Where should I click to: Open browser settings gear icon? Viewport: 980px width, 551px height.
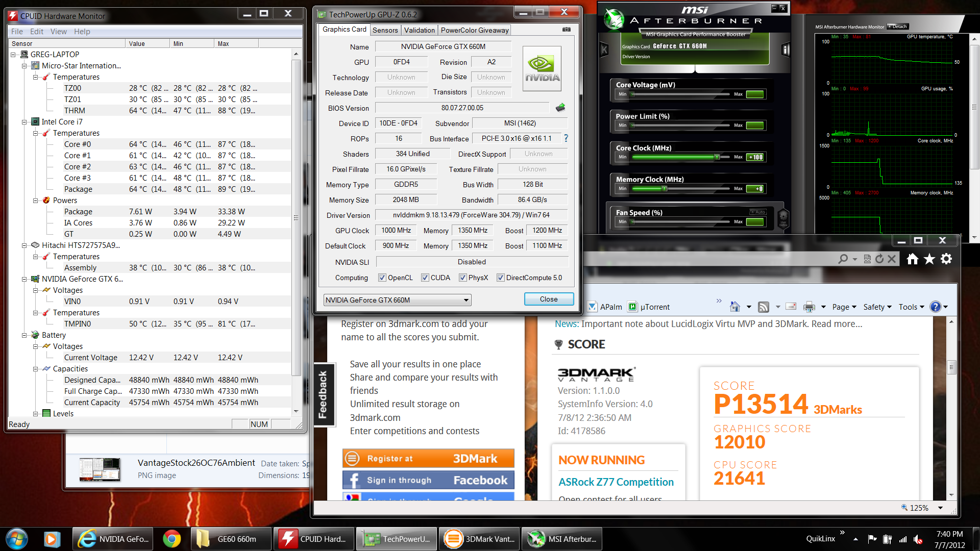pos(946,259)
